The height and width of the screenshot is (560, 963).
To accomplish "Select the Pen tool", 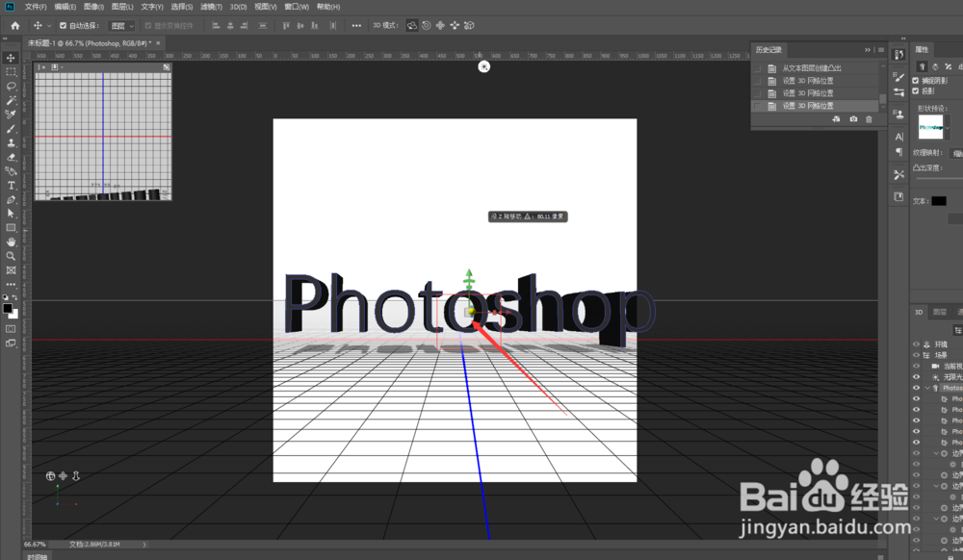I will 11,199.
